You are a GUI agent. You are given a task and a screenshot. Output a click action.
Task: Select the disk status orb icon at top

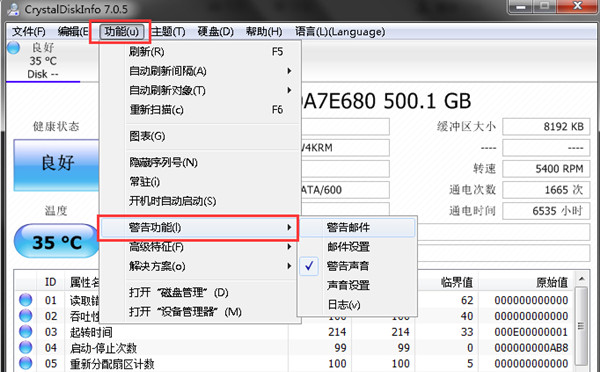pyautogui.click(x=14, y=48)
